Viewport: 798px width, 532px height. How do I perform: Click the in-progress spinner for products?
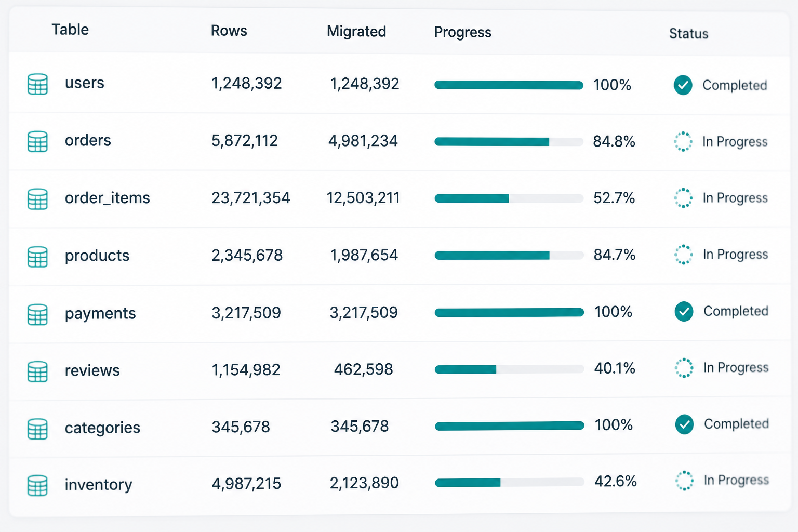click(x=684, y=255)
